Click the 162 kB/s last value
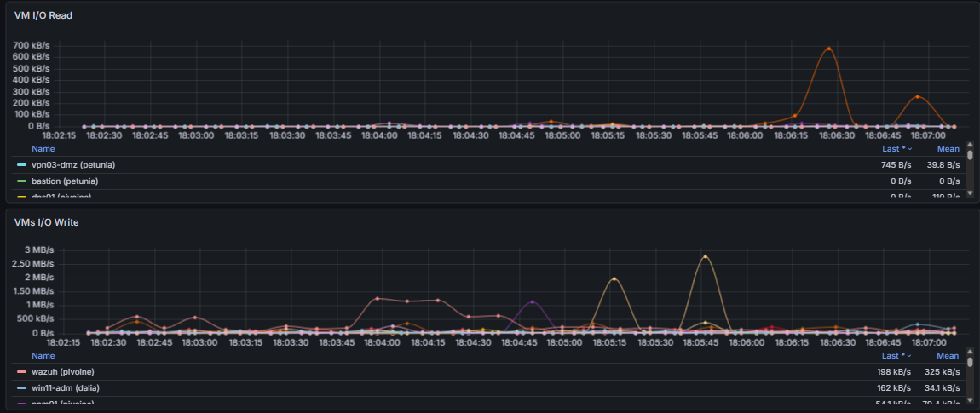Viewport: 980px width, 413px height. 895,388
